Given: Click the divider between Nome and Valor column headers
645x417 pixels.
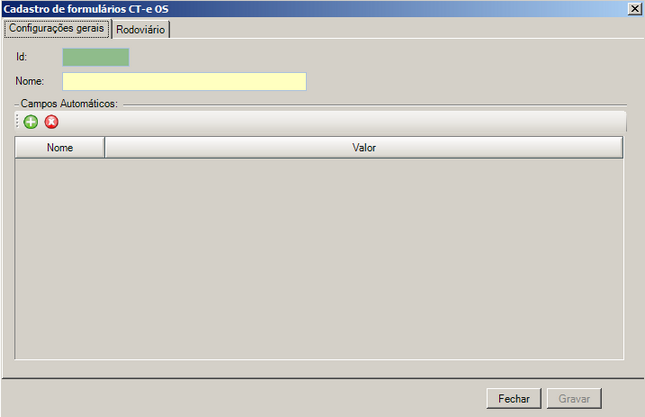Looking at the screenshot, I should click(x=104, y=148).
